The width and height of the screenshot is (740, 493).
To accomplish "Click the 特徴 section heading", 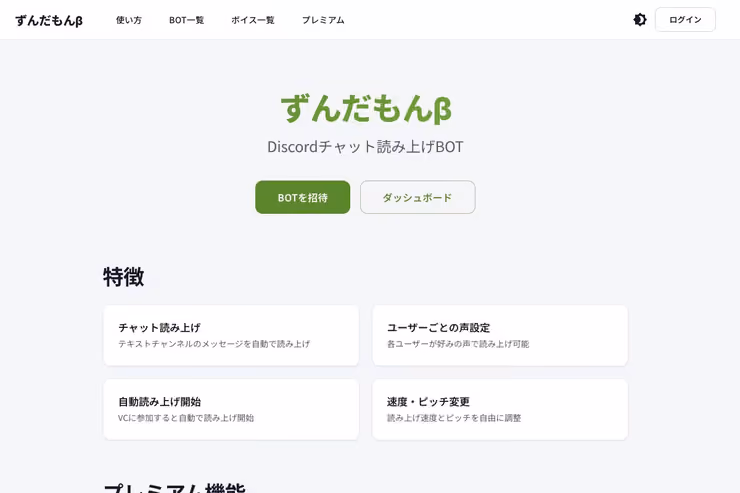I will pyautogui.click(x=124, y=277).
